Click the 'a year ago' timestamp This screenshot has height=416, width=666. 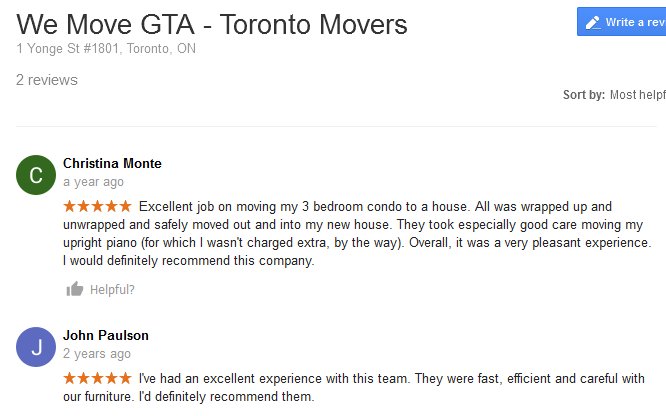pos(94,182)
